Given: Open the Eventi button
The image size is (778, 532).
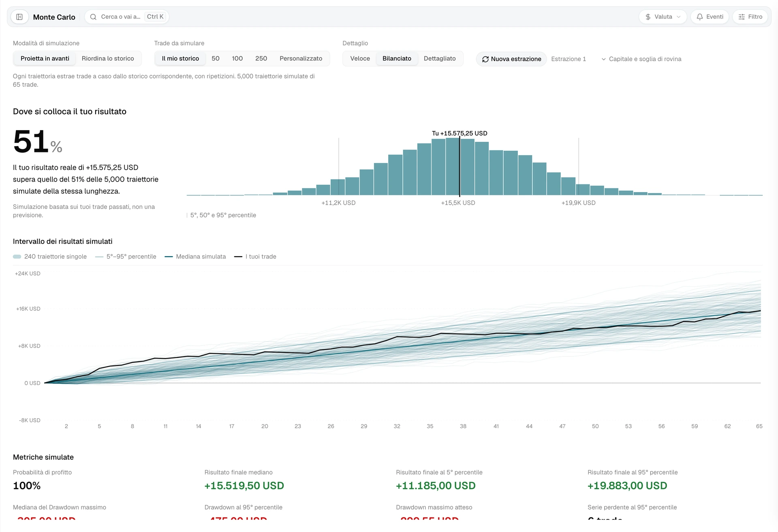Looking at the screenshot, I should tap(710, 17).
